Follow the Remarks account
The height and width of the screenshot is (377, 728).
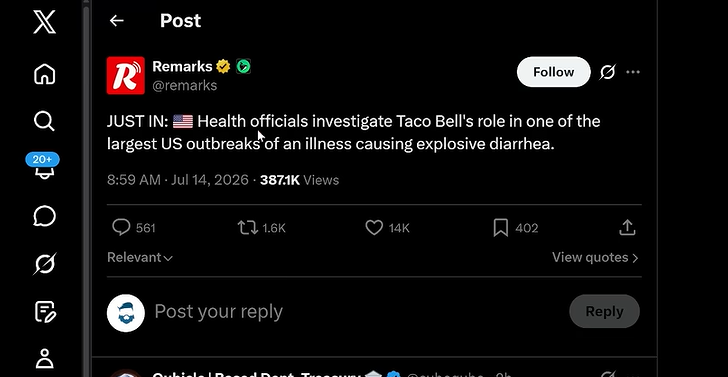coord(553,72)
